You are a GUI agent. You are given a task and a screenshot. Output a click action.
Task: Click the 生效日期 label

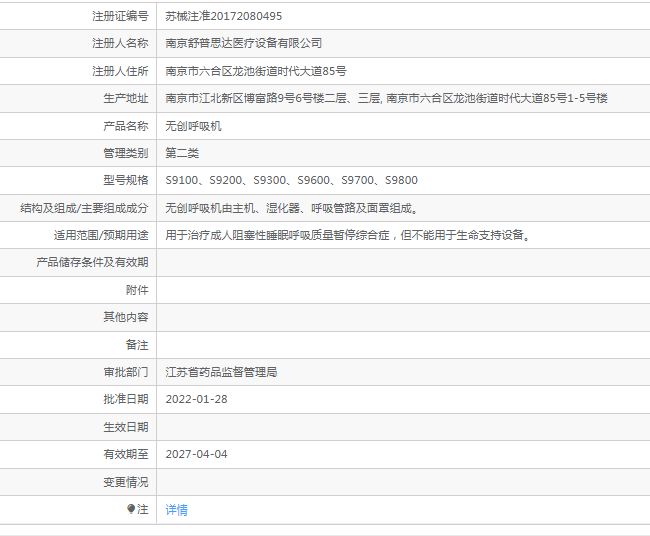pyautogui.click(x=126, y=427)
